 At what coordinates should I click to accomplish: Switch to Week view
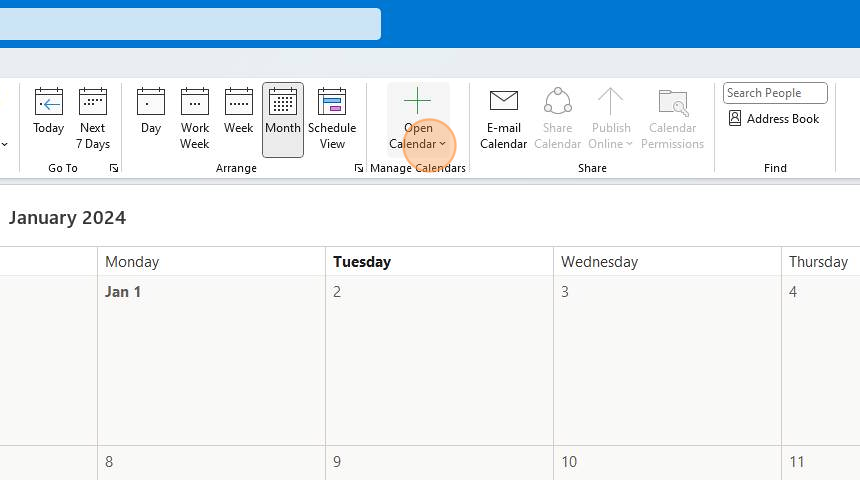click(x=239, y=112)
